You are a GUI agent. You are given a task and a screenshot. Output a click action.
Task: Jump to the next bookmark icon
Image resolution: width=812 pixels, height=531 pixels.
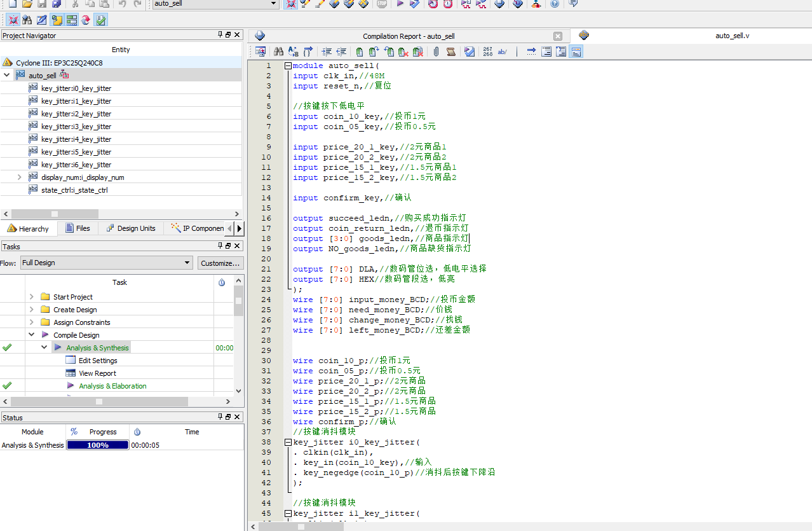click(x=374, y=52)
